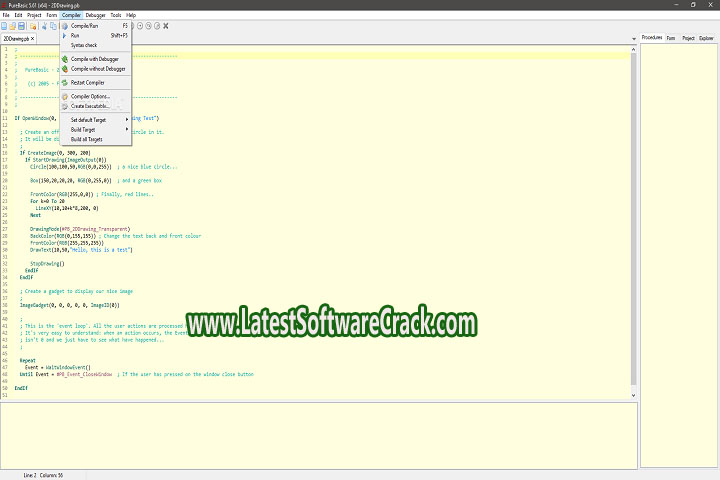Screen dimensions: 720x480
Task: Open the Debugger menu
Action: (96, 15)
